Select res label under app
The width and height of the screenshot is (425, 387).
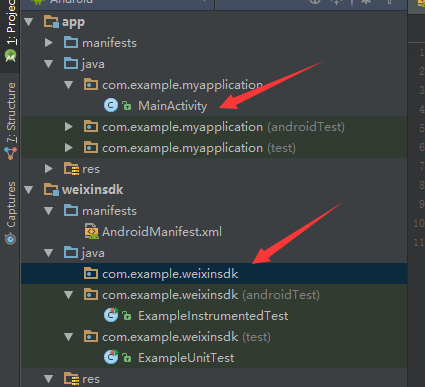[91, 169]
